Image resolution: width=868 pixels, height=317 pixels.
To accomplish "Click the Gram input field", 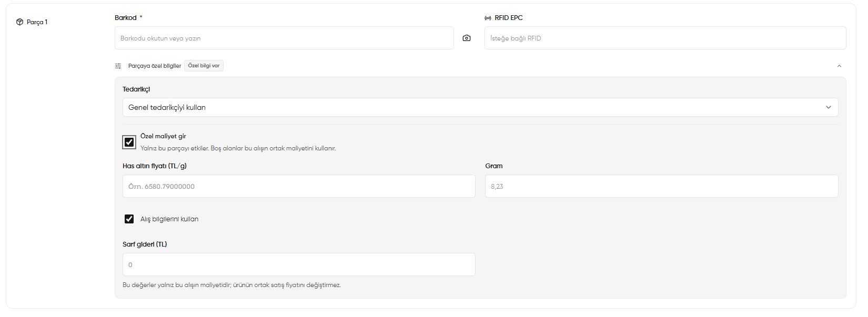I will 661,186.
